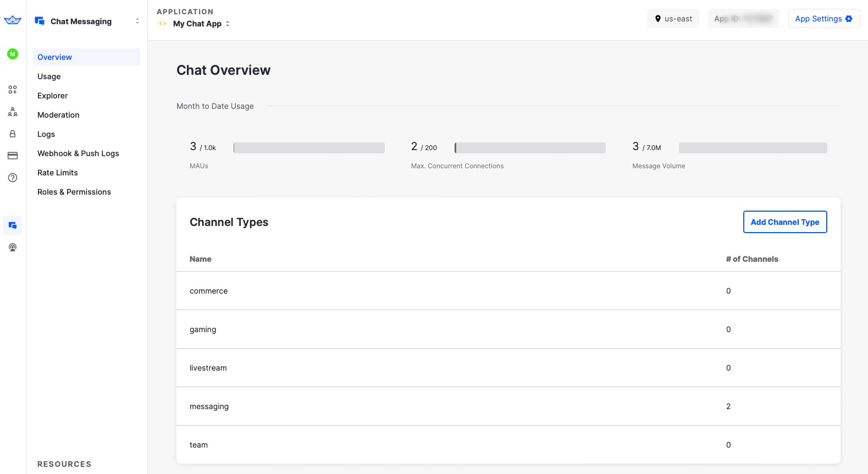Open the commerce channel type row
The height and width of the screenshot is (474, 868).
508,291
